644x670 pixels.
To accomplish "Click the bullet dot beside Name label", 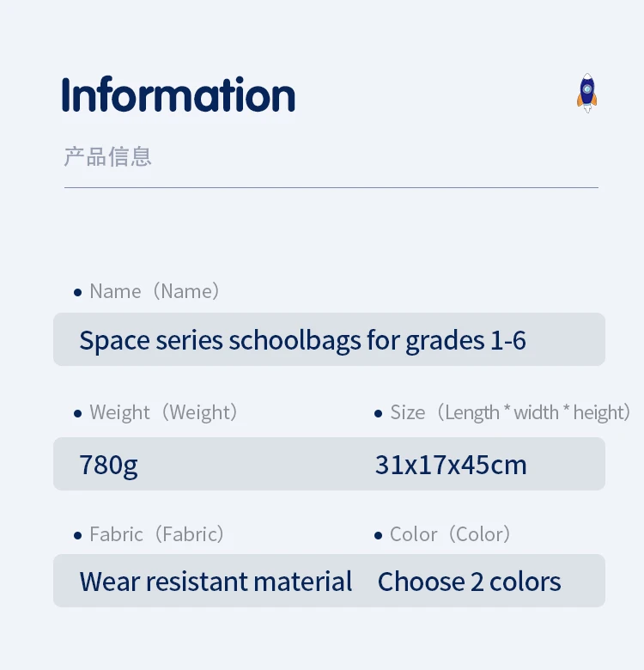I will [77, 293].
